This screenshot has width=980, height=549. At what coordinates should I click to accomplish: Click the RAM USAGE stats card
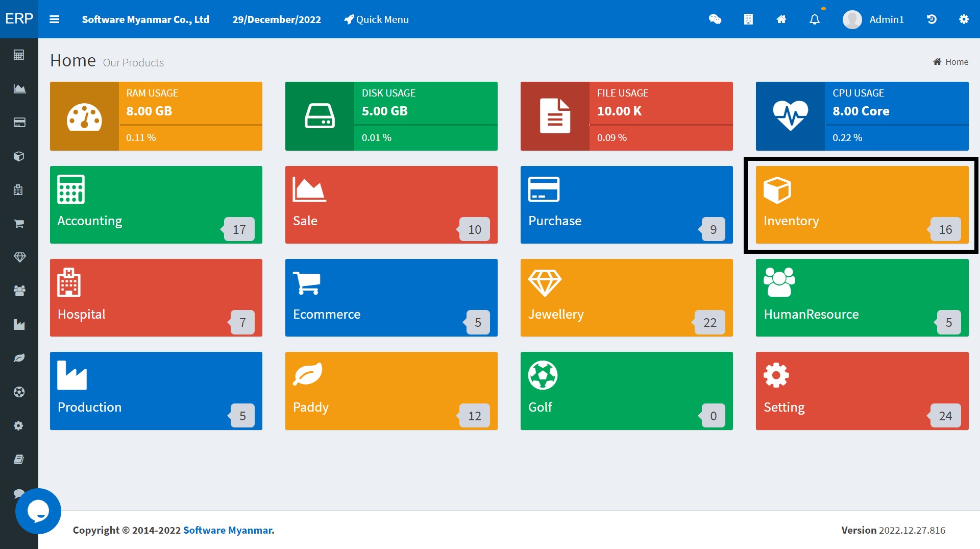(x=156, y=116)
